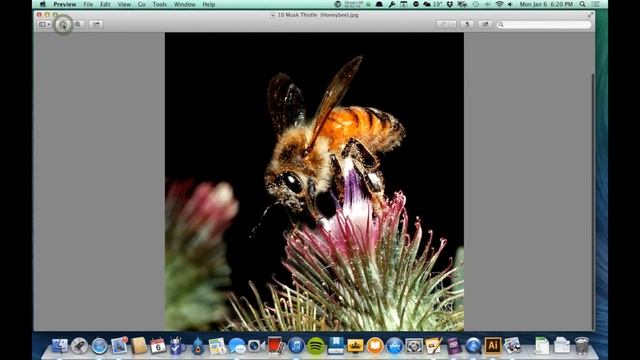Open the Go menu

(142, 4)
